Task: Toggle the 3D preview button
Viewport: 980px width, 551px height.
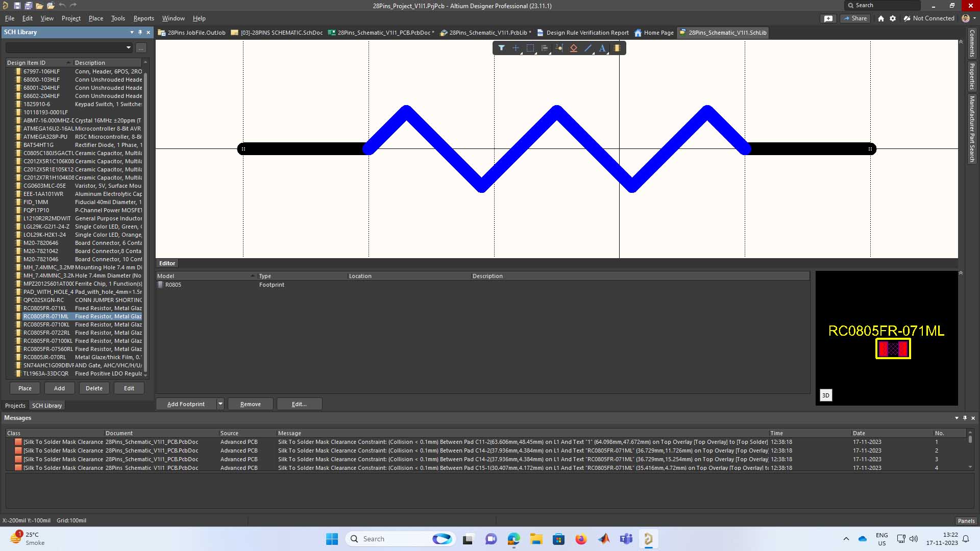Action: pyautogui.click(x=825, y=395)
